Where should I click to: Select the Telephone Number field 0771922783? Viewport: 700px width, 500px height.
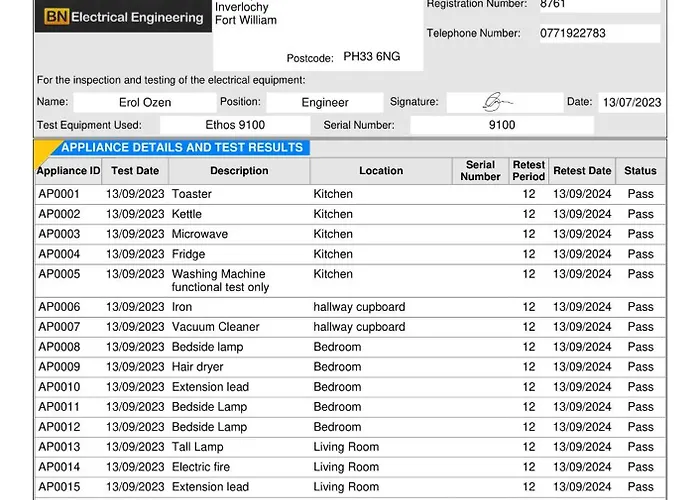(x=600, y=33)
